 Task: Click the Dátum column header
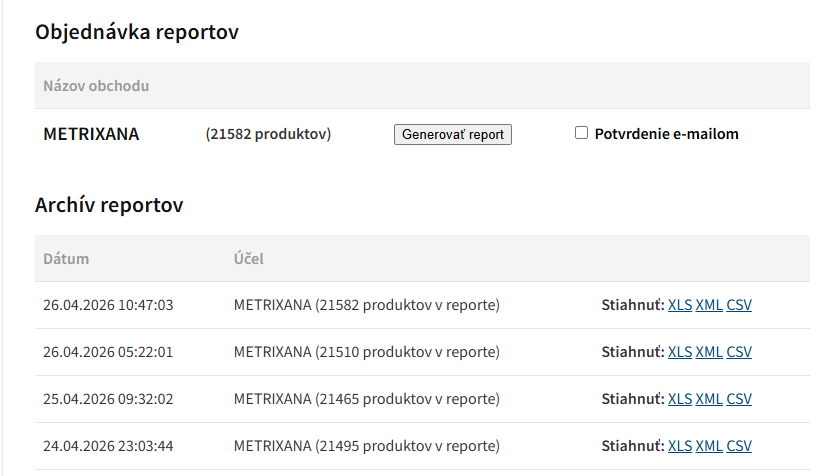[66, 259]
